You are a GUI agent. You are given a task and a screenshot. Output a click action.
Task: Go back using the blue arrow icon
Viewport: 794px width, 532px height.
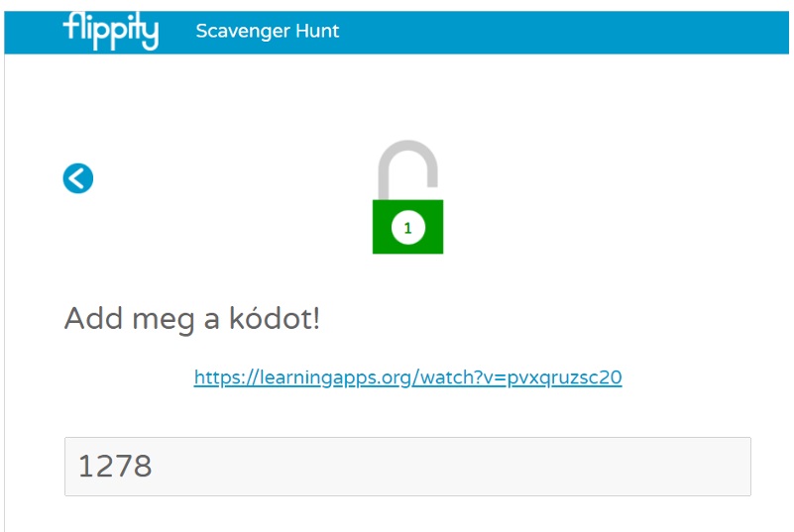(x=78, y=178)
